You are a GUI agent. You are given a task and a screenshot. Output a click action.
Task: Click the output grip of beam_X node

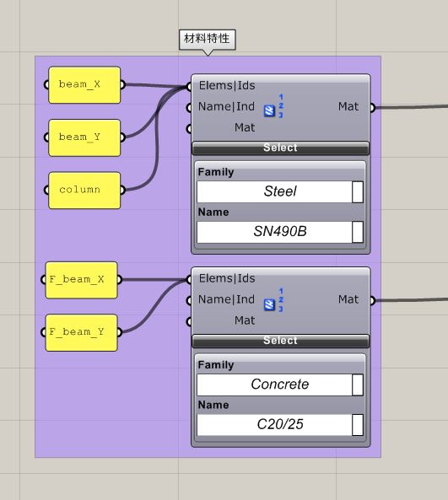pos(122,85)
